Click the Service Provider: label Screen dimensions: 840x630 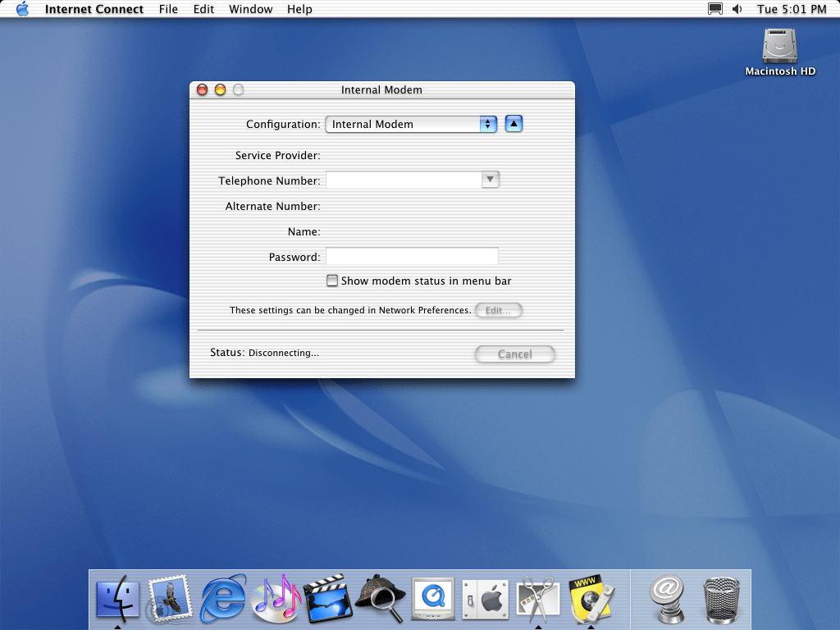pos(277,155)
